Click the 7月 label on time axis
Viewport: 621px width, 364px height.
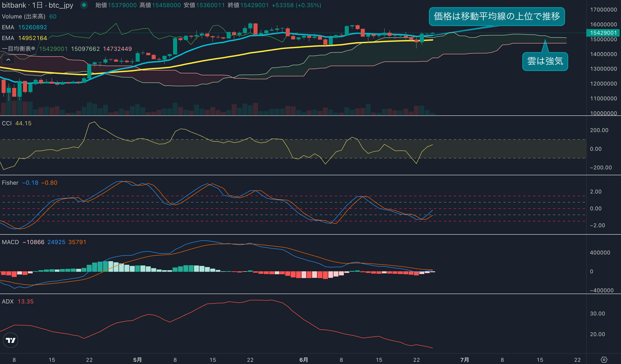coord(465,360)
